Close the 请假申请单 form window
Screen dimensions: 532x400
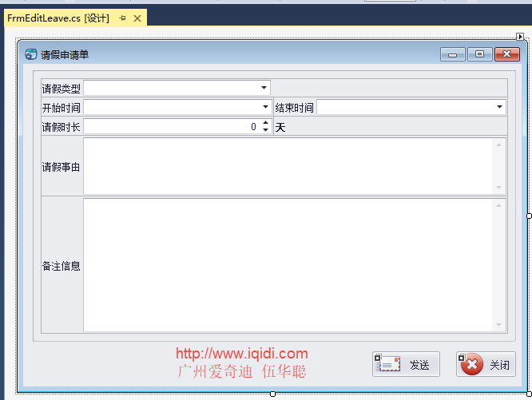(x=507, y=54)
